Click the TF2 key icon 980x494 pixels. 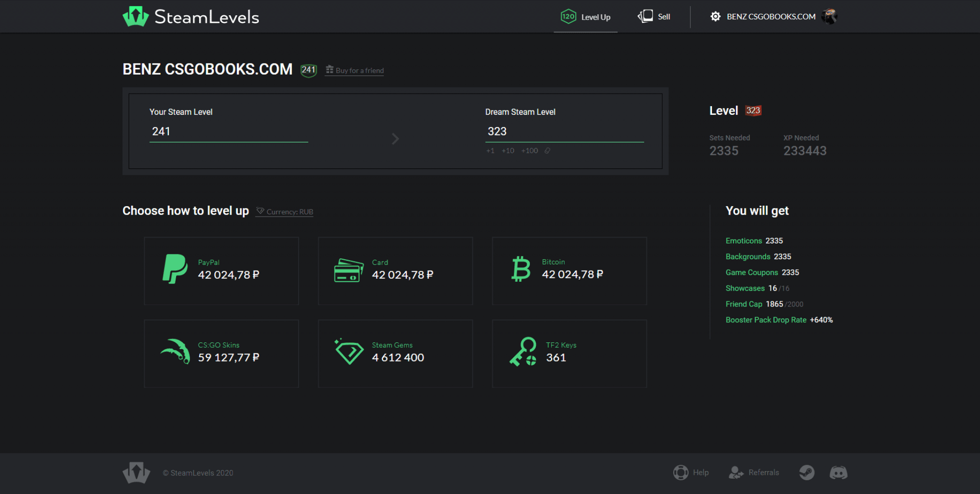tap(523, 351)
